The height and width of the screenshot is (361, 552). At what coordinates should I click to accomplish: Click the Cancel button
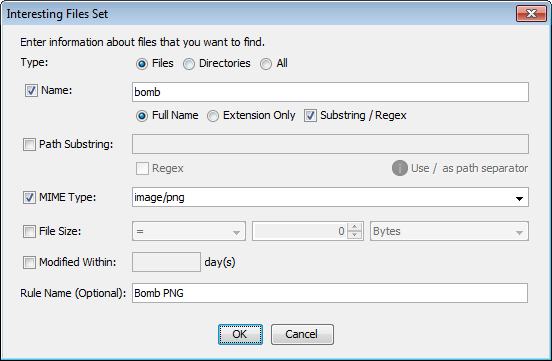302,334
